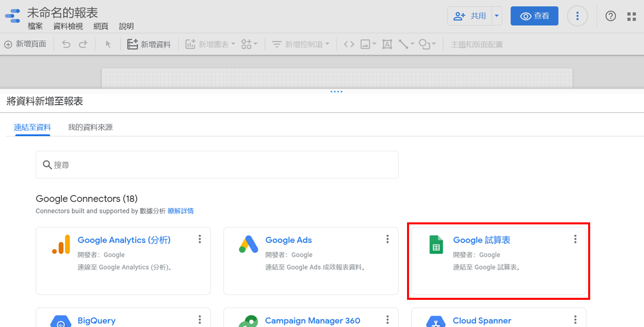Open Google 試算表 card three-dot menu

point(575,239)
